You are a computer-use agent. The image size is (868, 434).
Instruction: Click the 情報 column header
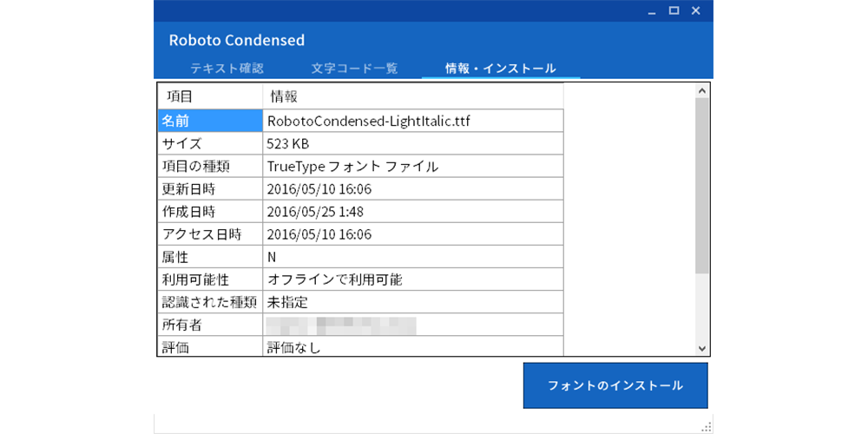point(413,96)
